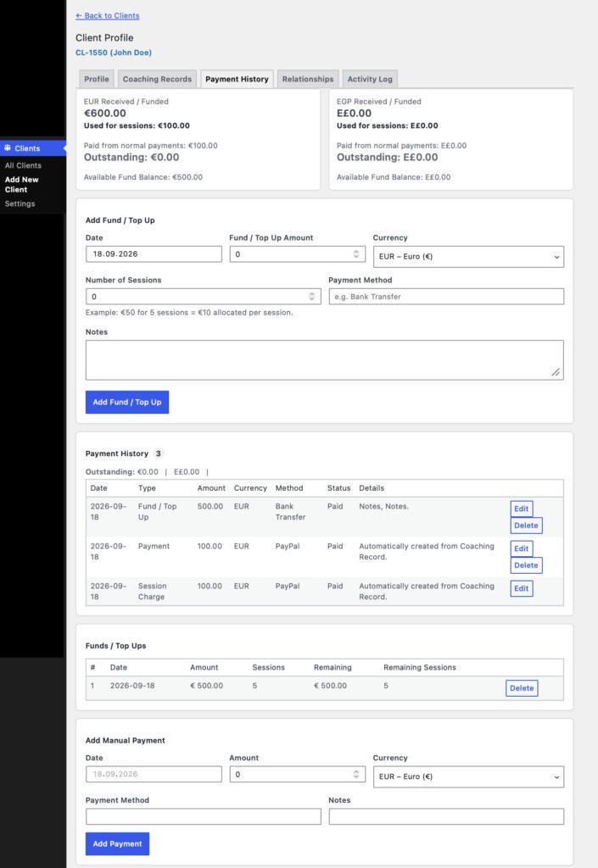
Task: Click the Fund / Top Up Amount stepper arrows
Action: pyautogui.click(x=356, y=254)
